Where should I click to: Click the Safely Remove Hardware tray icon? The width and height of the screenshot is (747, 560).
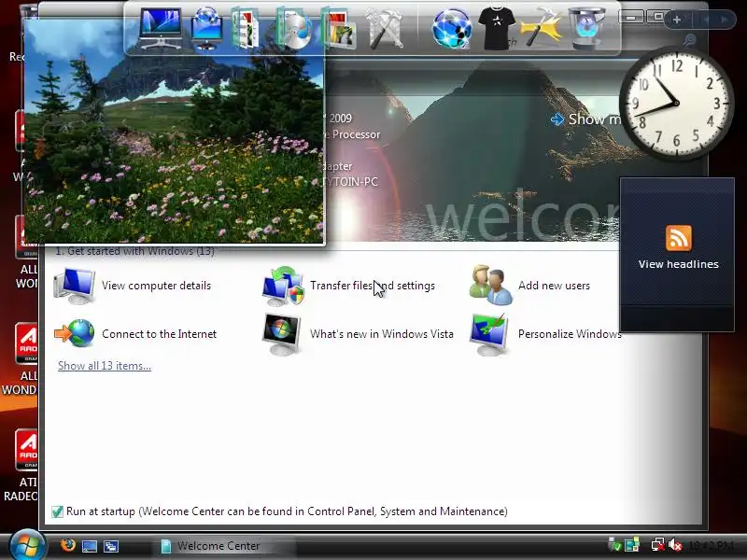pyautogui.click(x=614, y=544)
